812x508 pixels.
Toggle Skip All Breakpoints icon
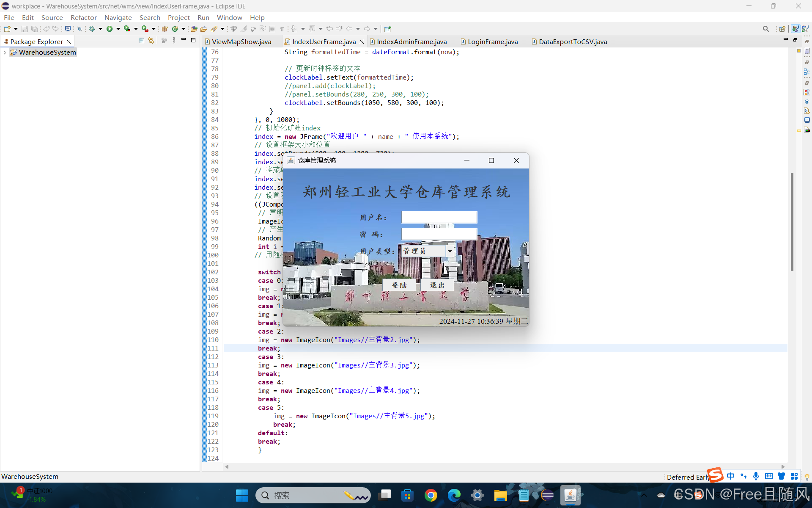(80, 29)
